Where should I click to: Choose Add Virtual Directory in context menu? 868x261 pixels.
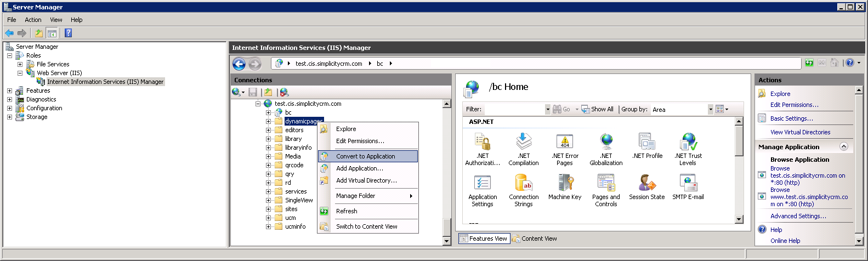[x=368, y=180]
